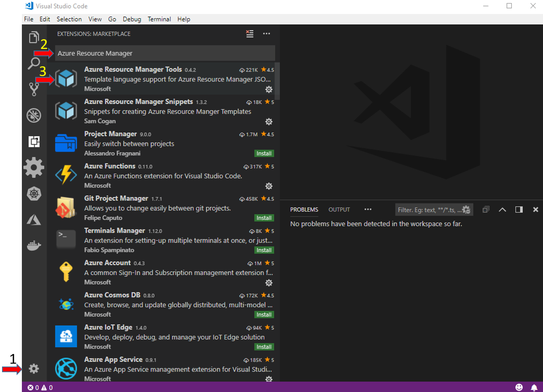Open the Search magnifier in activity bar
The height and width of the screenshot is (392, 543).
34,63
